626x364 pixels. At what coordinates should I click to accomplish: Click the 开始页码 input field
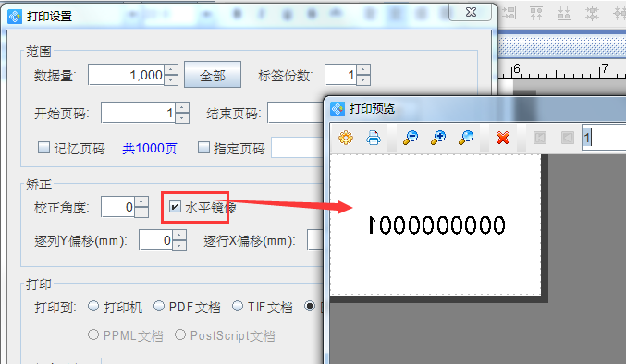tap(138, 113)
